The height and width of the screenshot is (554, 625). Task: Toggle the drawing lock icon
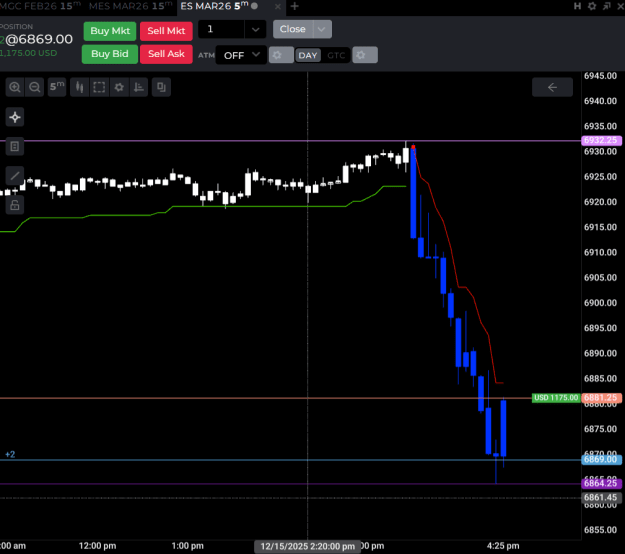[x=15, y=205]
